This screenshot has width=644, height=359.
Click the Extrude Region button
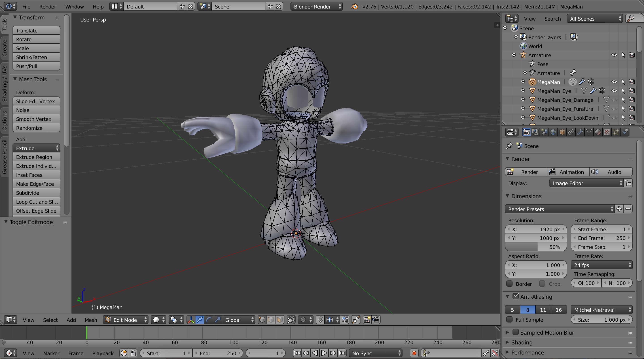tap(36, 157)
